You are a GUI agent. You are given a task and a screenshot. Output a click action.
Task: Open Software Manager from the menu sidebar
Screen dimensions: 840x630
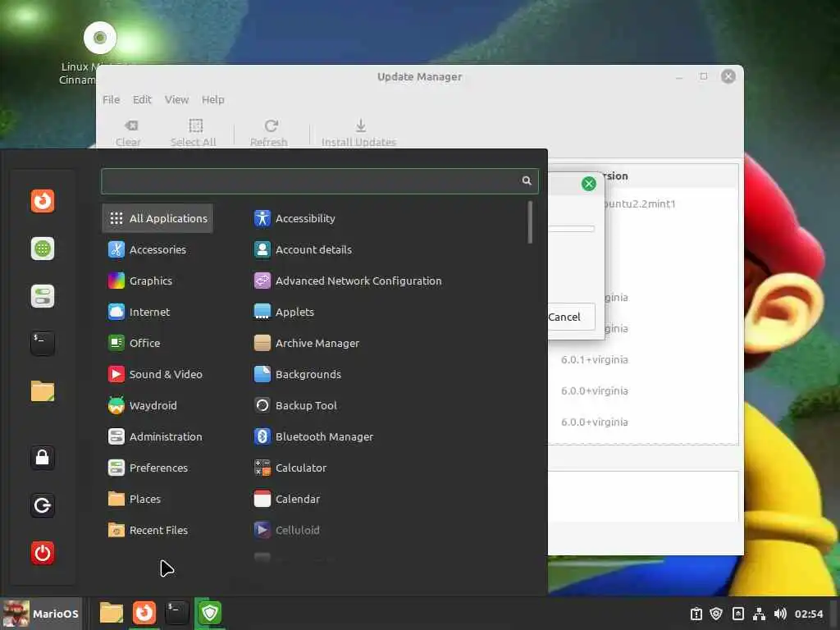[x=43, y=249]
